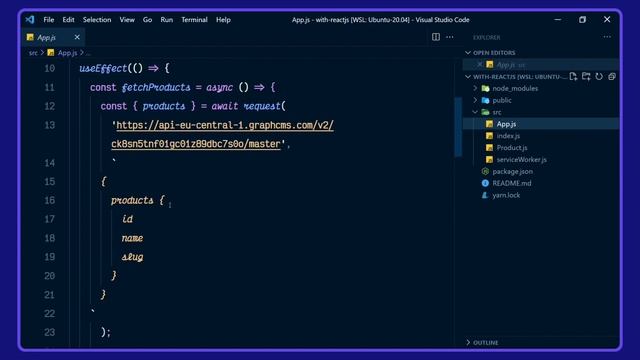This screenshot has width=640, height=360.
Task: Close the App.js editor tab
Action: pyautogui.click(x=77, y=37)
